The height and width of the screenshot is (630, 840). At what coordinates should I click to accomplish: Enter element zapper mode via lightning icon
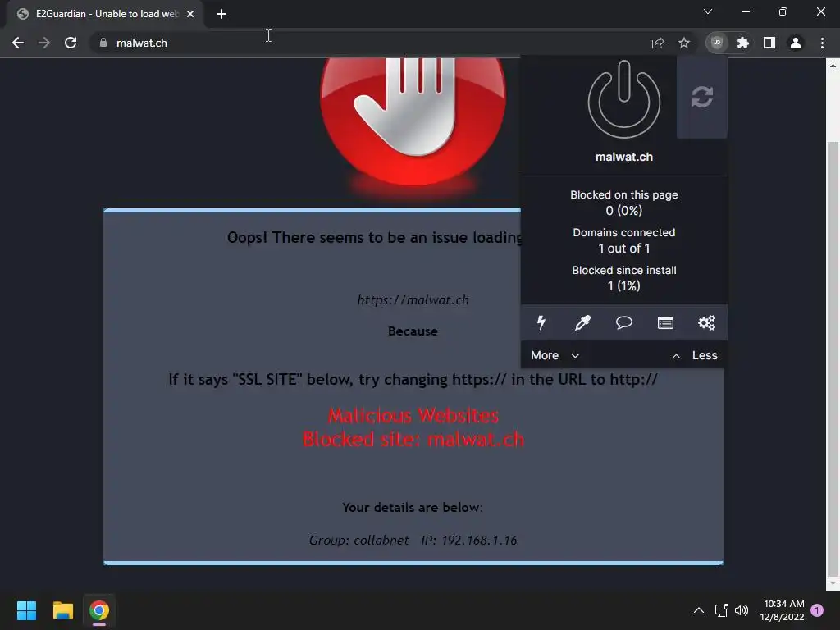point(541,322)
